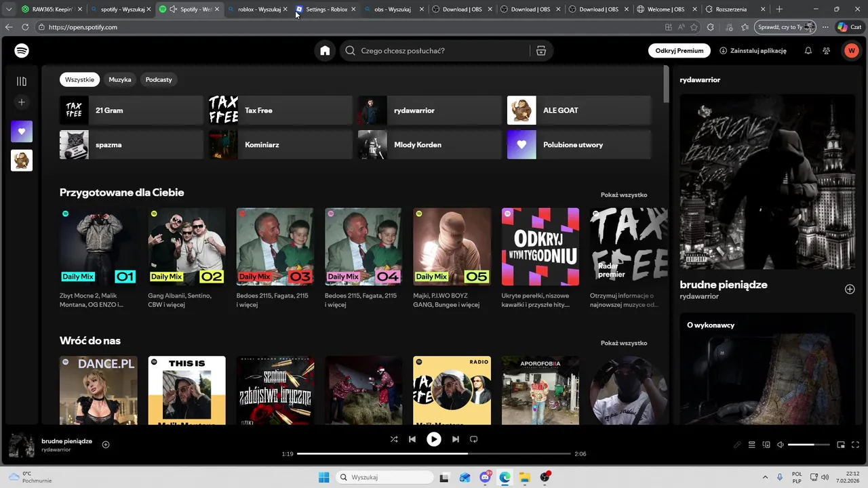Switch to Settings - Roblox browser tab
The image size is (868, 488).
point(325,9)
